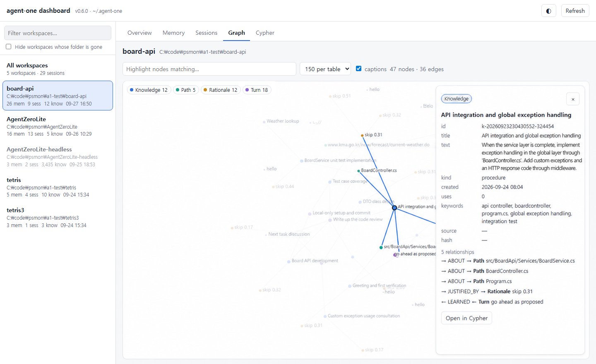Click the BoardController.cs path node
596x364 pixels.
coord(358,171)
